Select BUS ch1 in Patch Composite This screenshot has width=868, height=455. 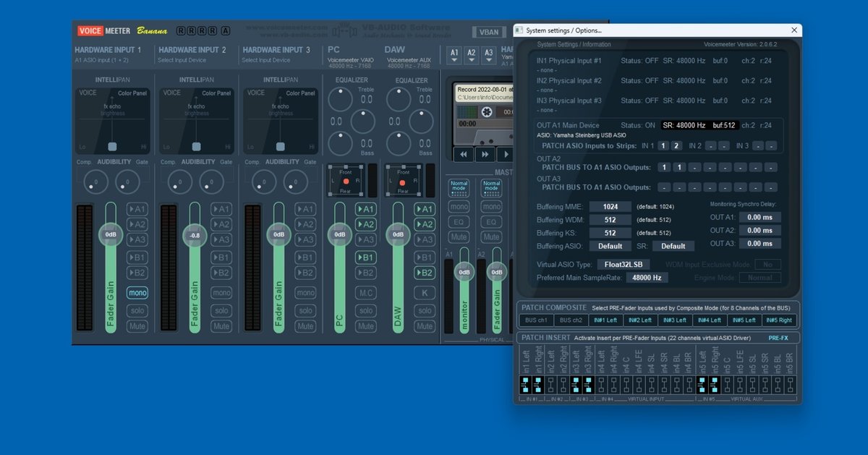(x=537, y=320)
